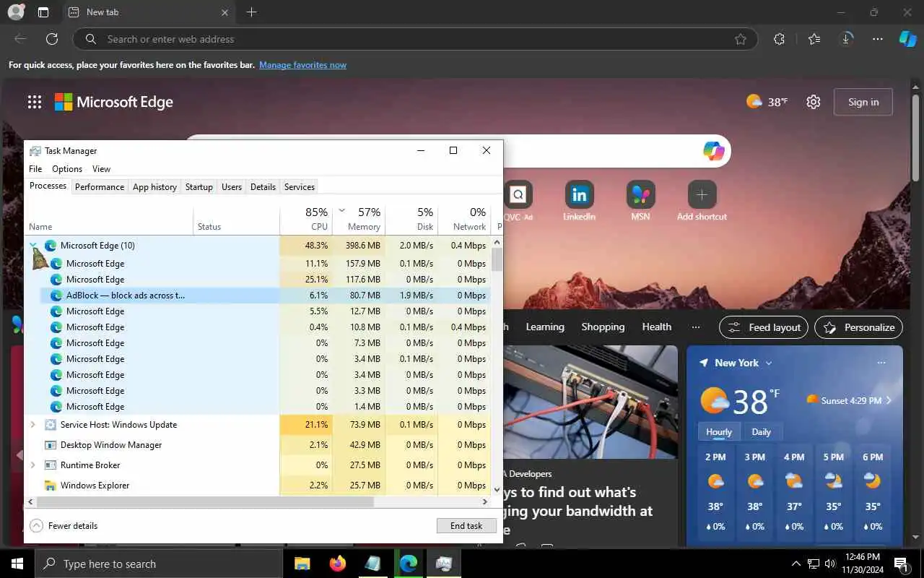Open the Learning feed category

(545, 327)
